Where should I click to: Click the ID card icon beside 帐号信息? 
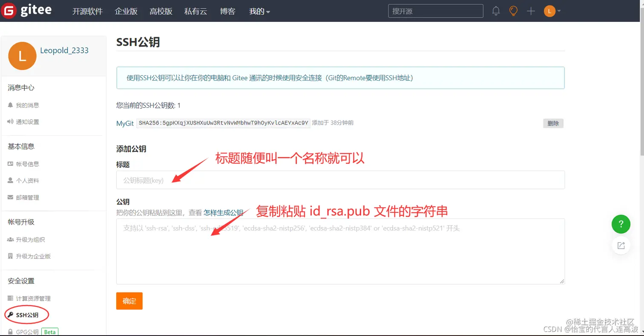(x=11, y=164)
